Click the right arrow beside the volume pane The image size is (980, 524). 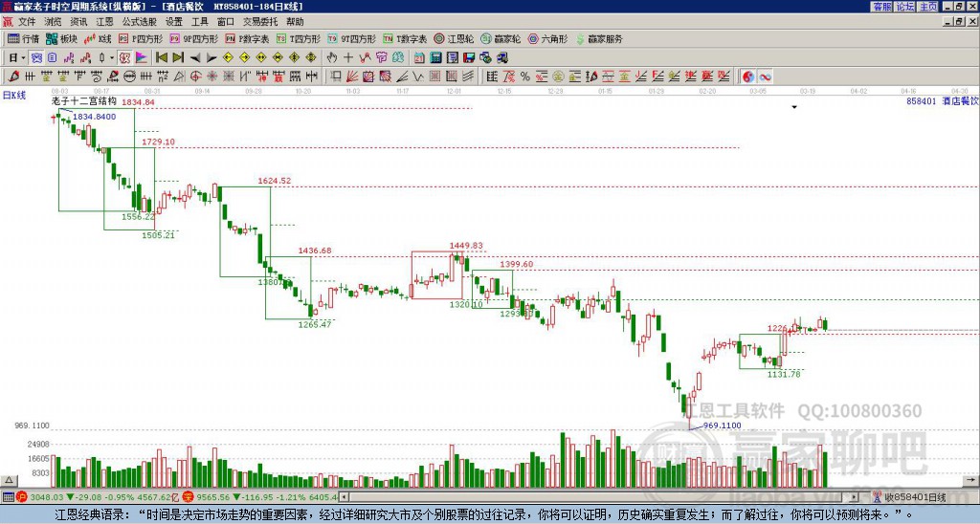(971, 480)
